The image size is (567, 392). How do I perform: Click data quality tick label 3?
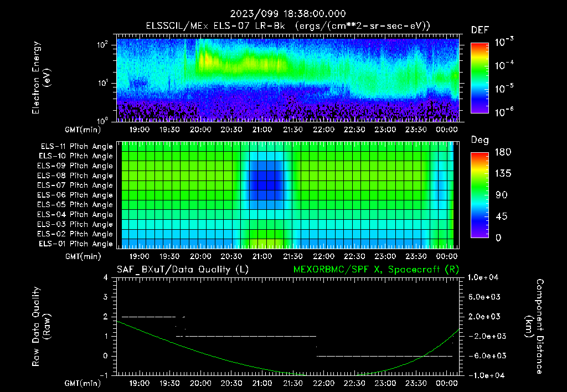coord(106,297)
